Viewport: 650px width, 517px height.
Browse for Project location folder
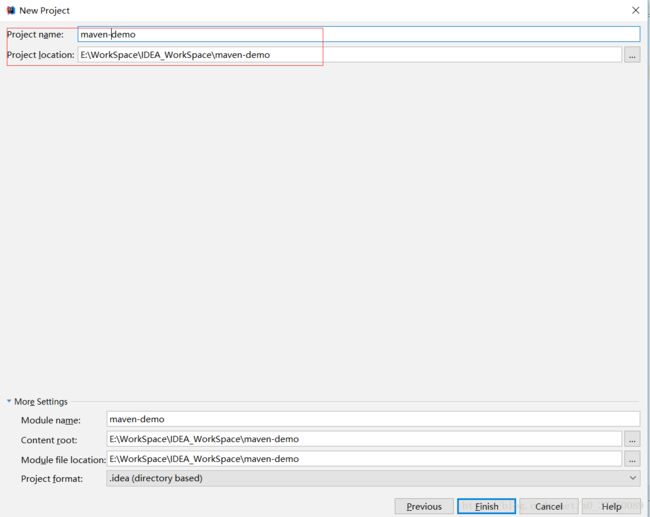(x=632, y=55)
